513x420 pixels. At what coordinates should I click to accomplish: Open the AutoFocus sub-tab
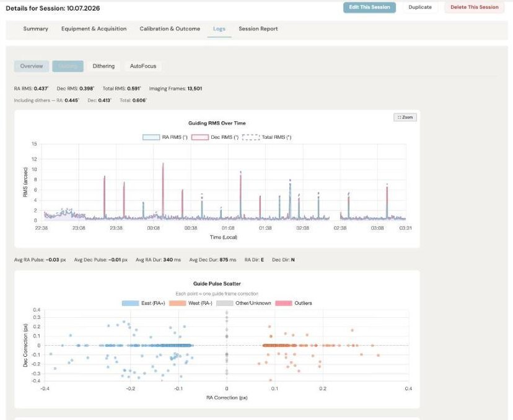tap(143, 66)
